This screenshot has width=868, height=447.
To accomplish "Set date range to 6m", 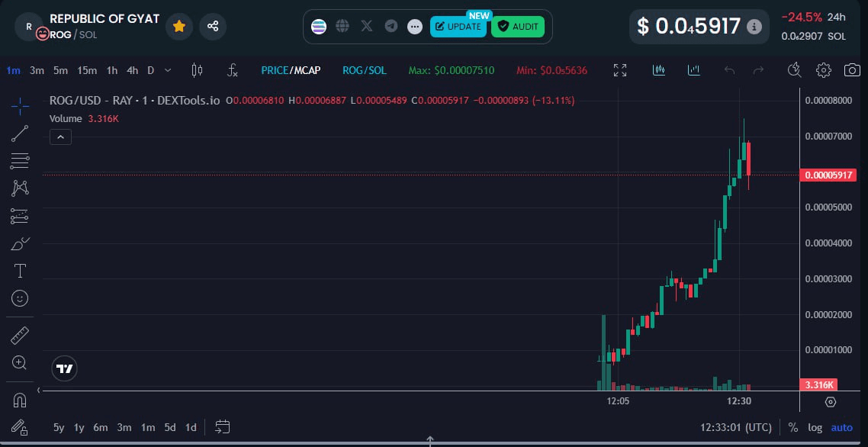I will [x=100, y=428].
